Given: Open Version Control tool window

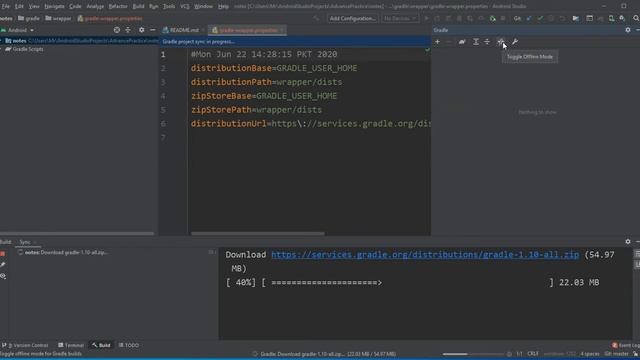Looking at the screenshot, I should (25, 345).
